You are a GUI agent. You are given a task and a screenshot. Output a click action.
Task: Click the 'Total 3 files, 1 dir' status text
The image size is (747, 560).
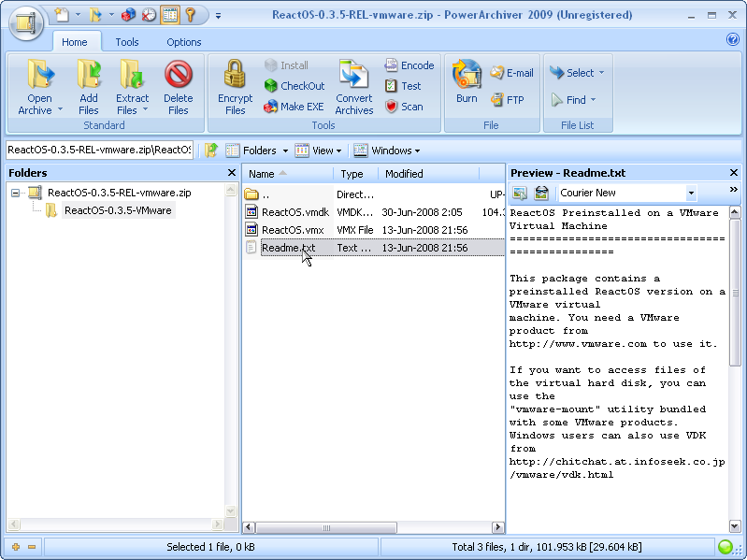point(546,547)
